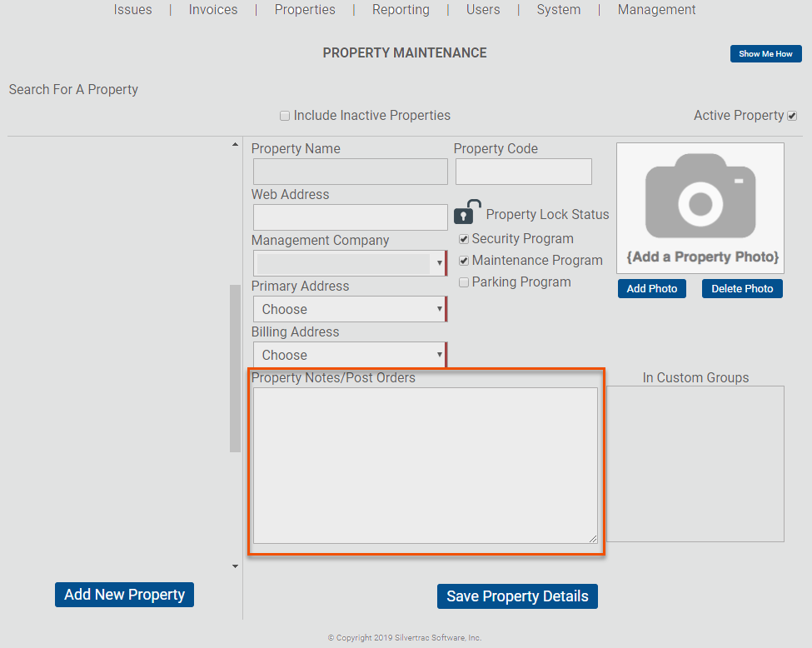Click Save Property Details button
Viewport: 812px width, 648px height.
(517, 596)
